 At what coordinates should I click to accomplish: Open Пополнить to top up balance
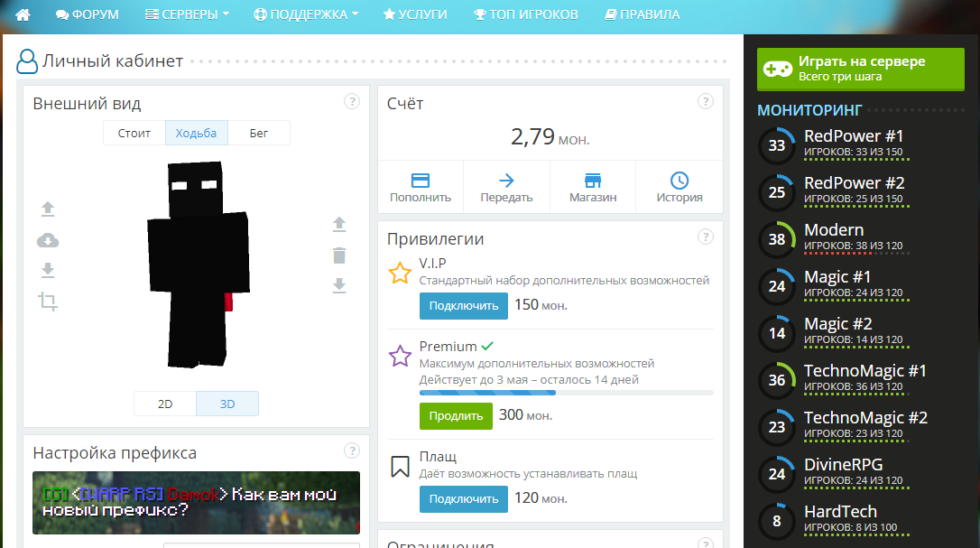[421, 187]
